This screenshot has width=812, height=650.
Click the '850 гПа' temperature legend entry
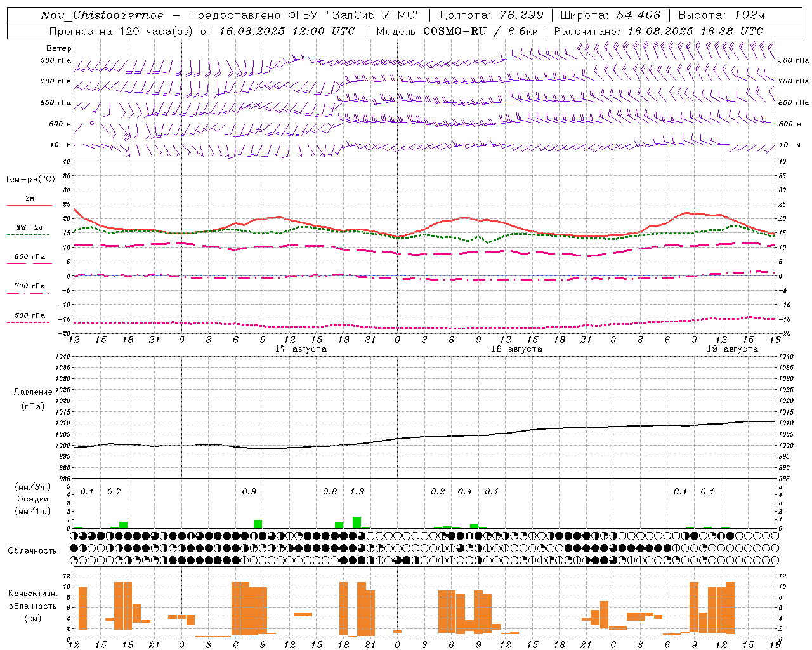pyautogui.click(x=29, y=256)
